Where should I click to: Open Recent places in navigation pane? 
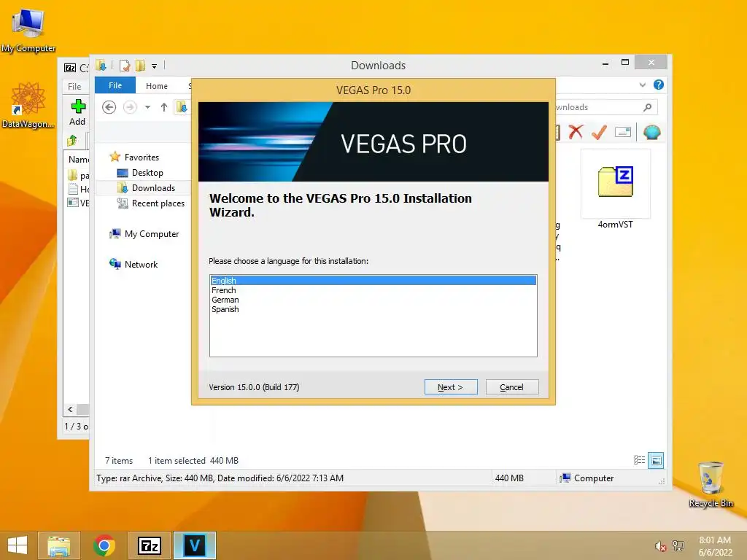point(158,203)
